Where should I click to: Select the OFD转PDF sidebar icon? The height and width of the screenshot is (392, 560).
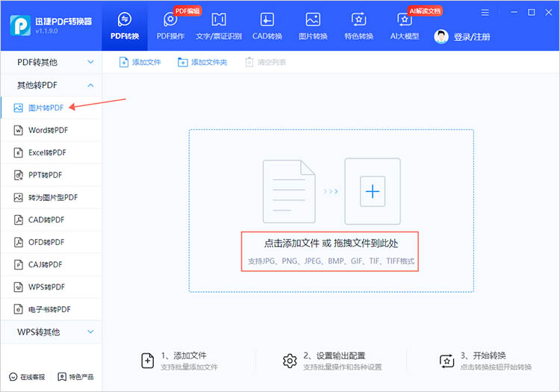[18, 243]
